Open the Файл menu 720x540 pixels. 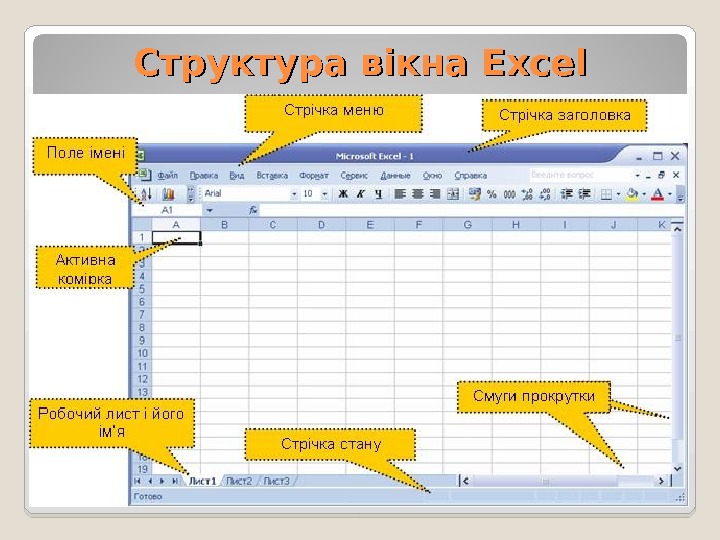[167, 175]
